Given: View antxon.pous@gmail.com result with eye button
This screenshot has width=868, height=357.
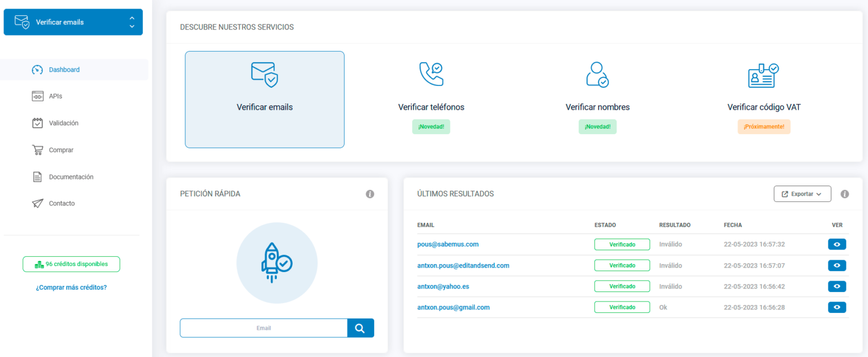Looking at the screenshot, I should [837, 307].
